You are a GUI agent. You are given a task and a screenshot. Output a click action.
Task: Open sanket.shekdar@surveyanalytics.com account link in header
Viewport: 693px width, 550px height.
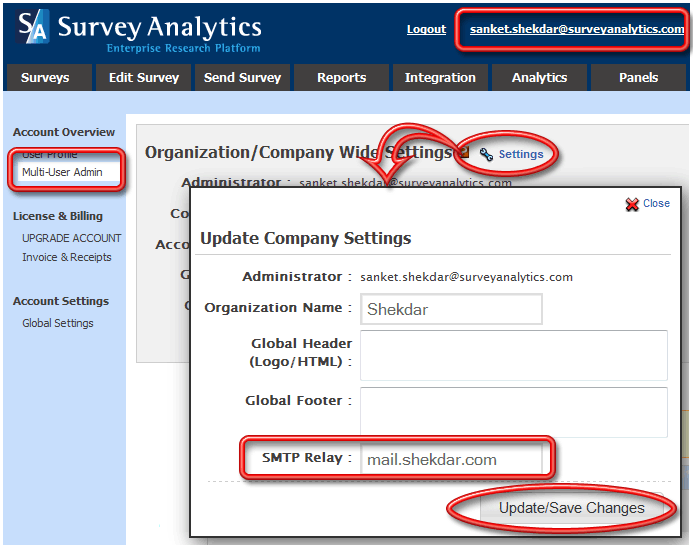coord(577,29)
